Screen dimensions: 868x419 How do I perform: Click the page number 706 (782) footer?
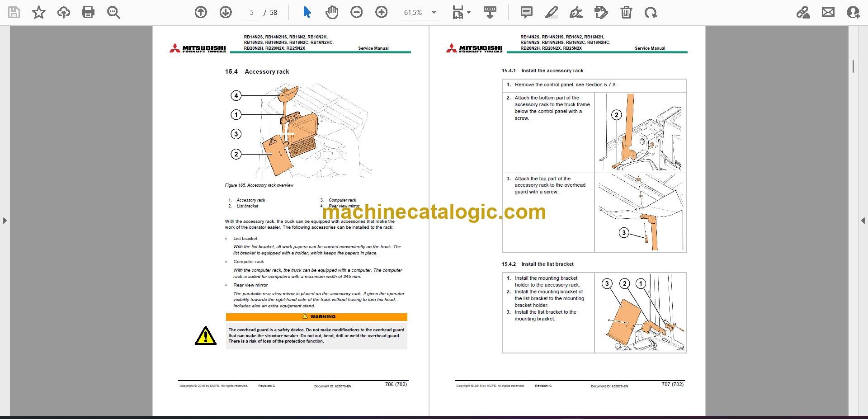[x=396, y=384]
